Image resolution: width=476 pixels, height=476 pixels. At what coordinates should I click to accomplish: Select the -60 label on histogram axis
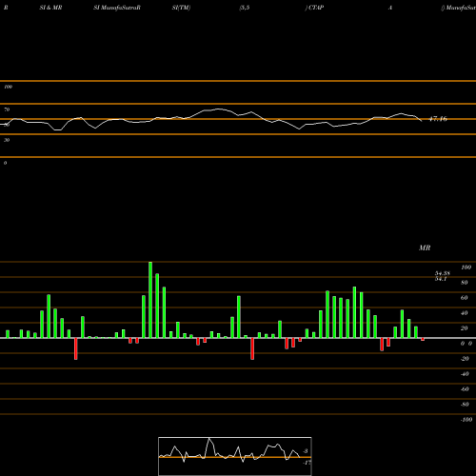[465, 389]
